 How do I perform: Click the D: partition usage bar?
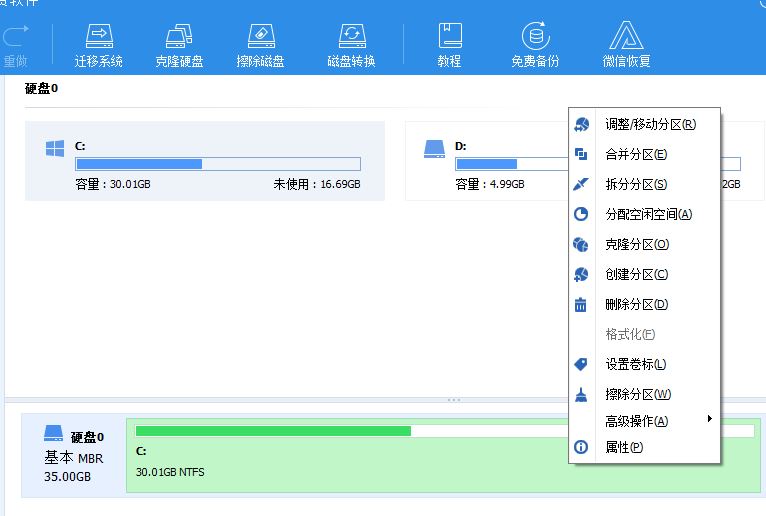(x=512, y=164)
